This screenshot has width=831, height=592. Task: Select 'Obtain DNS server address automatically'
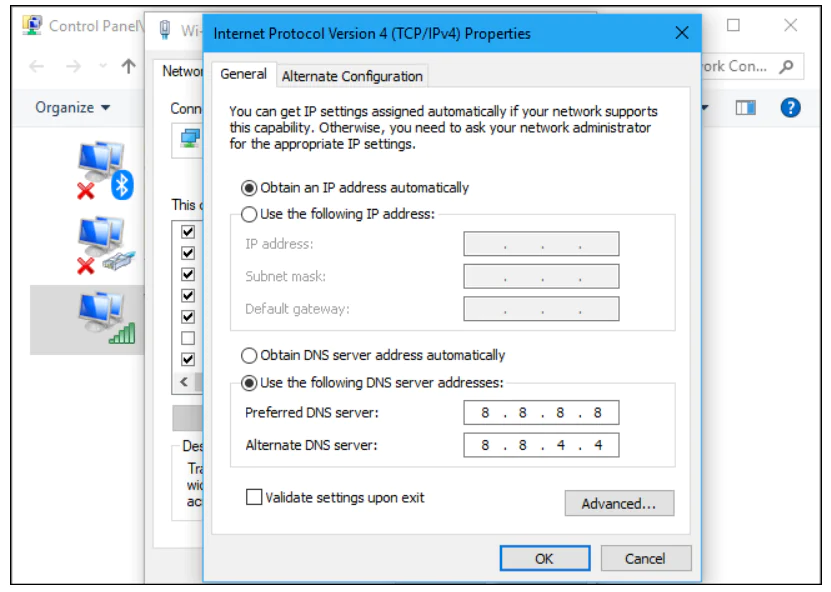tap(249, 355)
